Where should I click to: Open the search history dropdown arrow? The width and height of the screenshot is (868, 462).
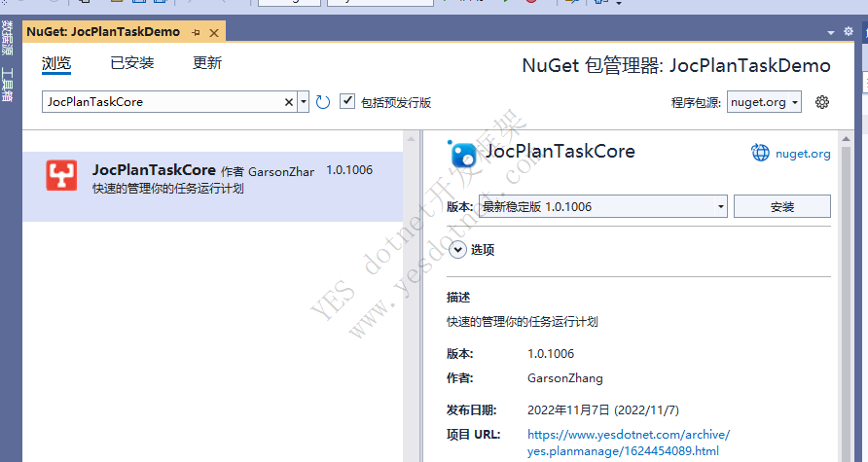click(x=304, y=102)
